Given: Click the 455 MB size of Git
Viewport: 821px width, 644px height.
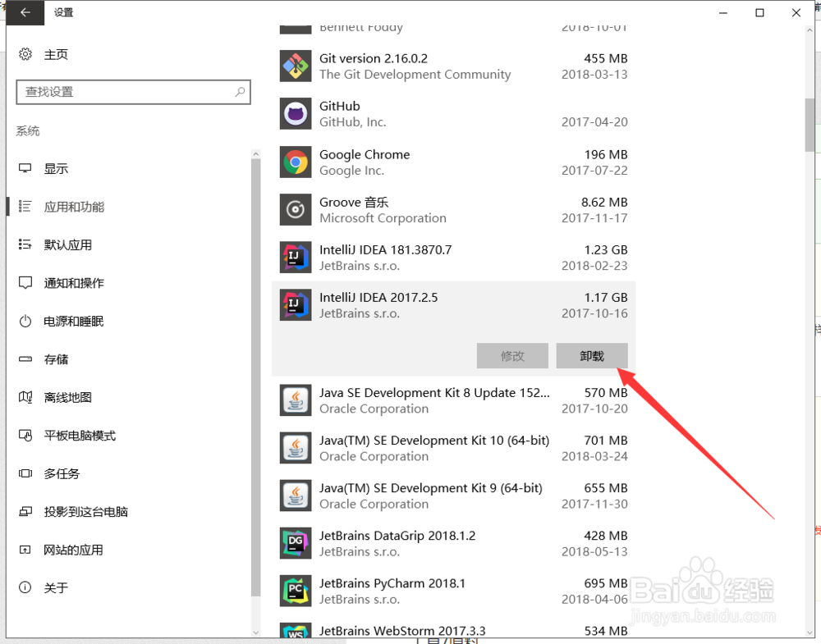Looking at the screenshot, I should tap(606, 58).
